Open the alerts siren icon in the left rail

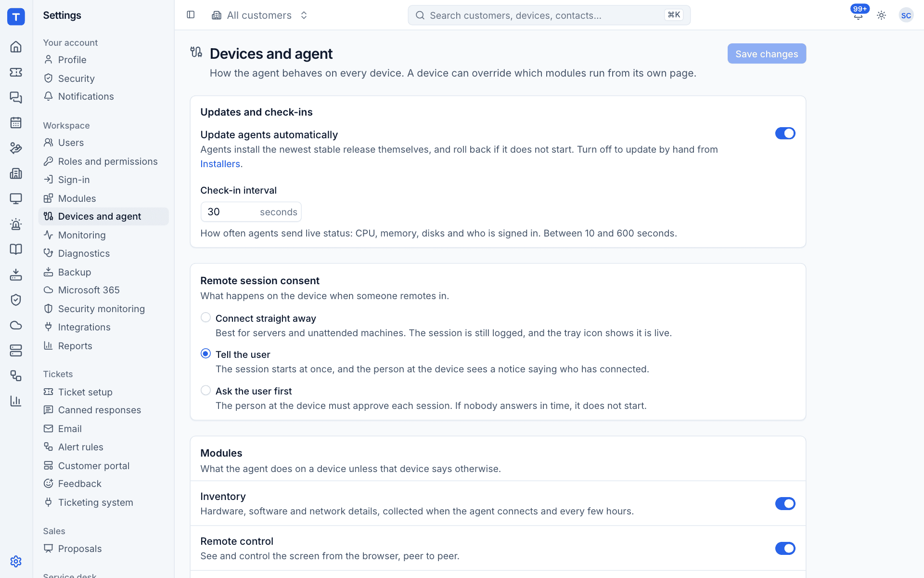pyautogui.click(x=16, y=224)
